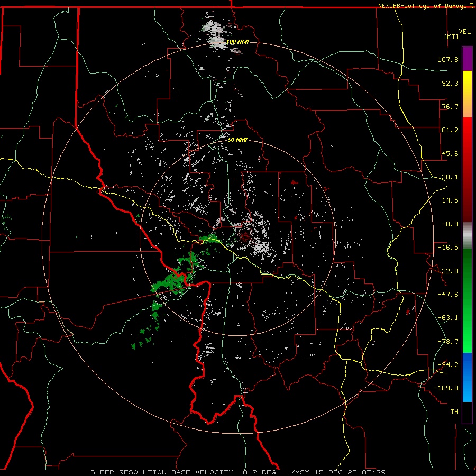Viewport: 476px width, 476px height.
Task: Select the -63.1 velocity scale value
Action: (448, 318)
